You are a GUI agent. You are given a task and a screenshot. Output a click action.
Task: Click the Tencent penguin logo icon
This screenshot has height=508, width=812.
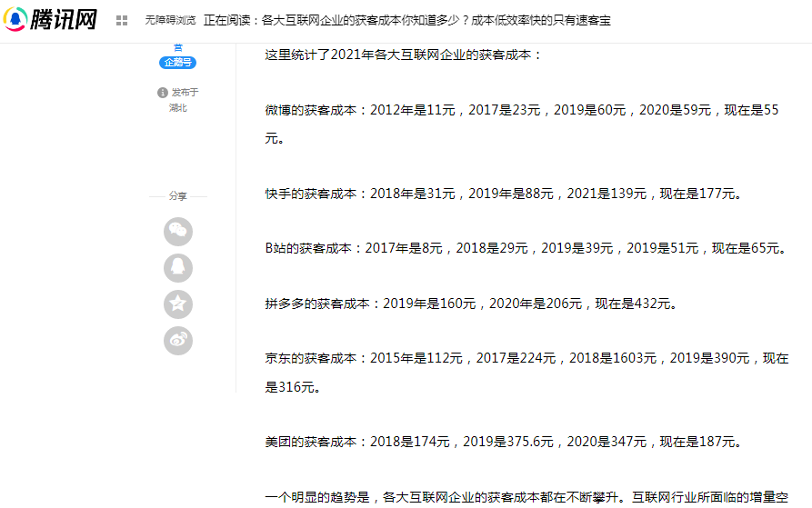point(15,19)
